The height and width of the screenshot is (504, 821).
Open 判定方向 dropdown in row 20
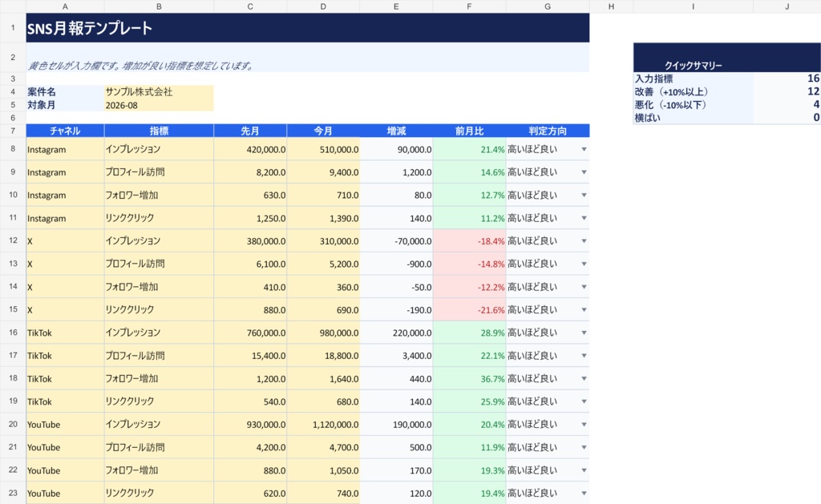584,425
